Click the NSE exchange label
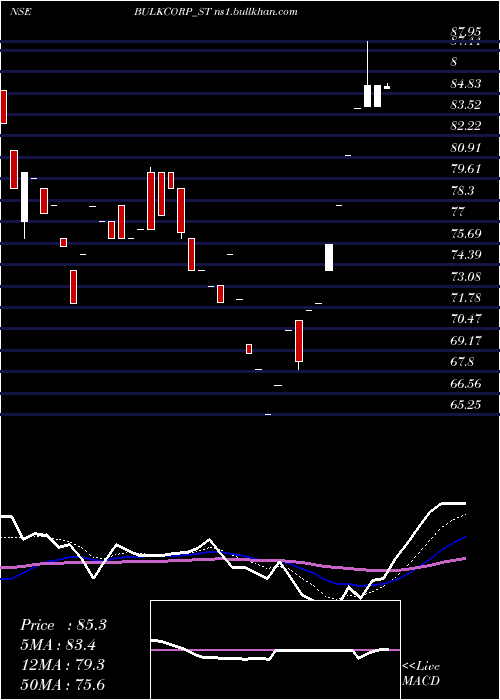 (20, 12)
